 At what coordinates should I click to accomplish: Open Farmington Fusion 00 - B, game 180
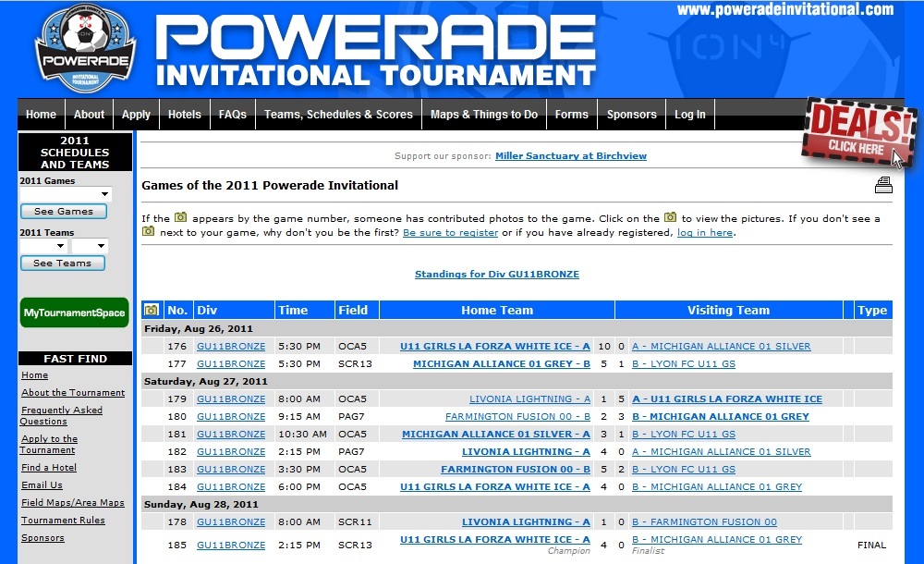[518, 416]
